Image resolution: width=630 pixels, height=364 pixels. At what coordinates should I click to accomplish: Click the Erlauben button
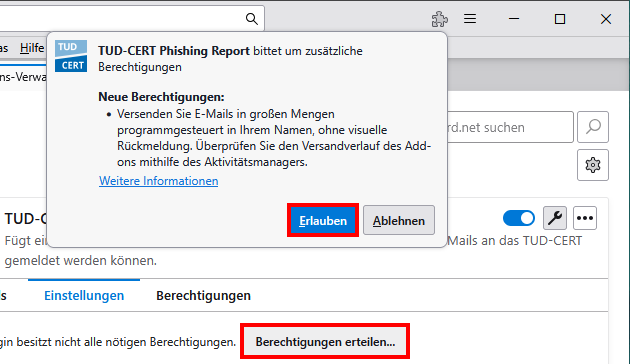point(323,220)
